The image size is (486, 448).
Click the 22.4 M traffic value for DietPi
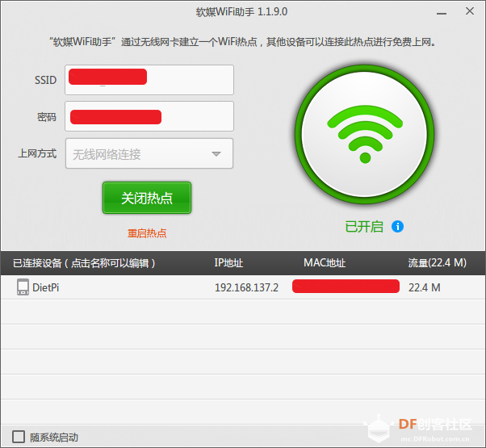tap(425, 287)
